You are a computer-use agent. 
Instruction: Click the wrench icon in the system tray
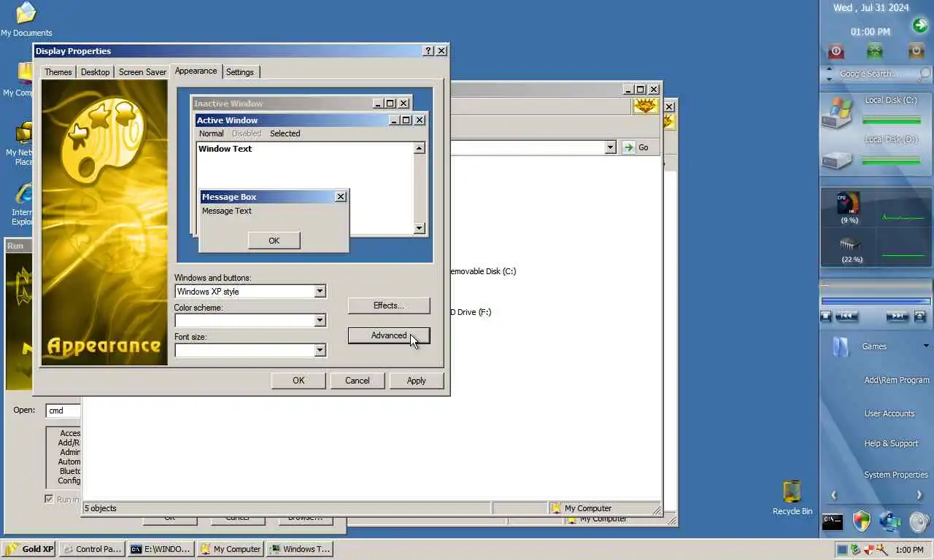pyautogui.click(x=881, y=550)
